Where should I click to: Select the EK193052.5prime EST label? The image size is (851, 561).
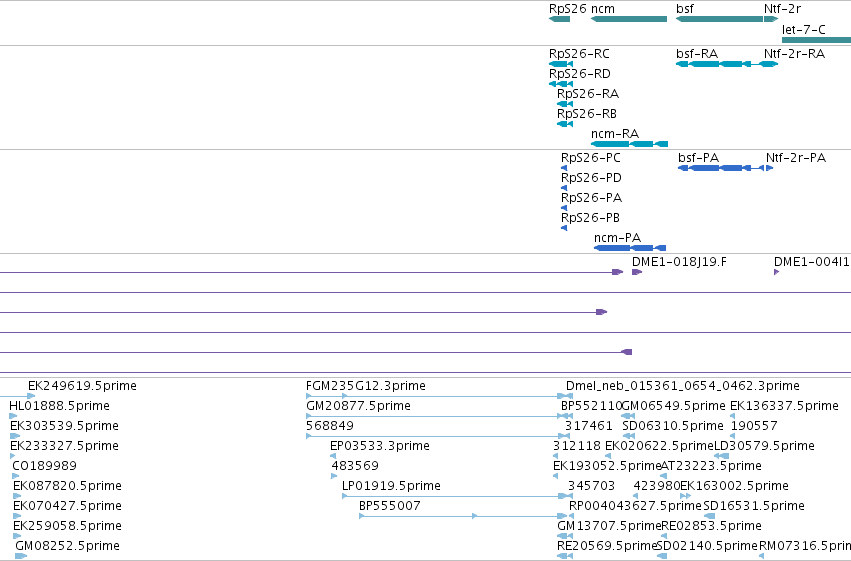(x=607, y=466)
